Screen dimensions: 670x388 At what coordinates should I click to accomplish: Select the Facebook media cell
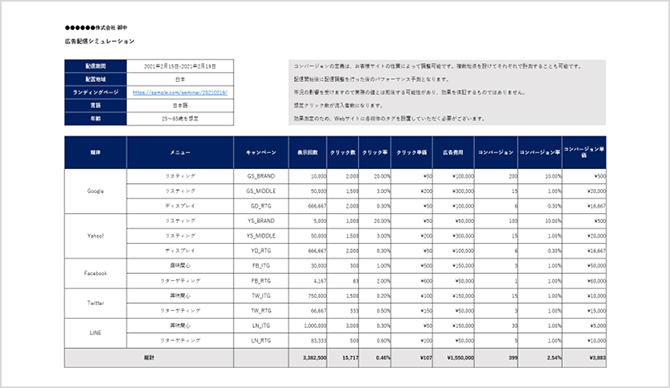[x=96, y=273]
